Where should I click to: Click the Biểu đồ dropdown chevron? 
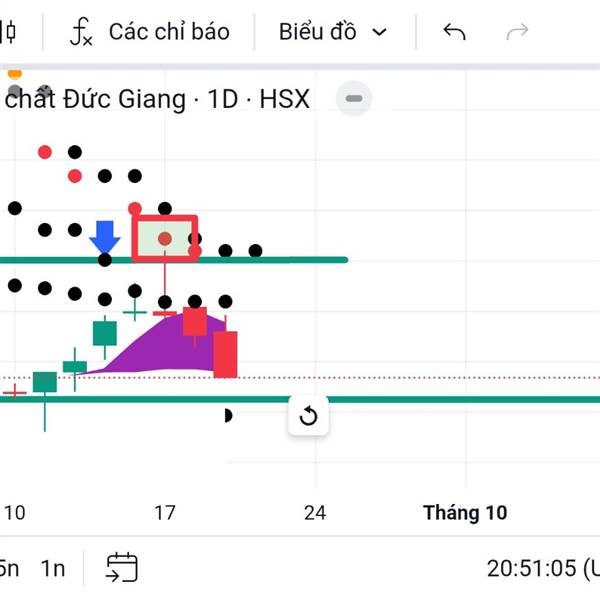pos(379,32)
